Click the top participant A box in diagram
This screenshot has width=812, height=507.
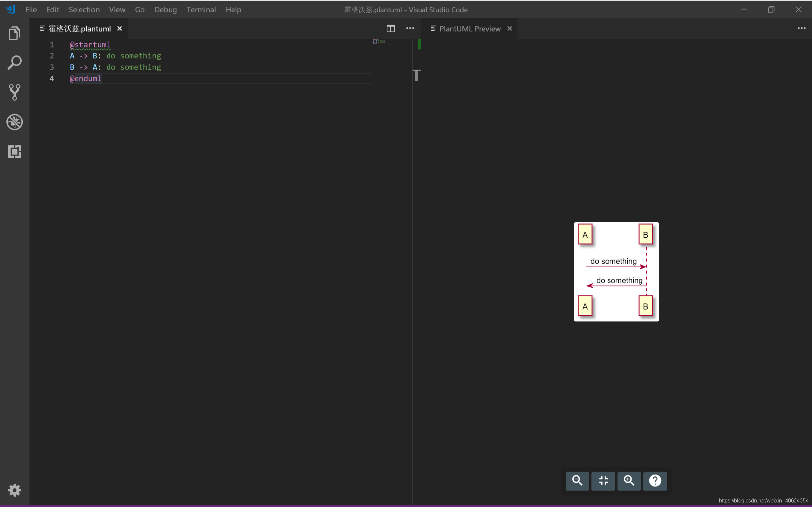point(585,234)
